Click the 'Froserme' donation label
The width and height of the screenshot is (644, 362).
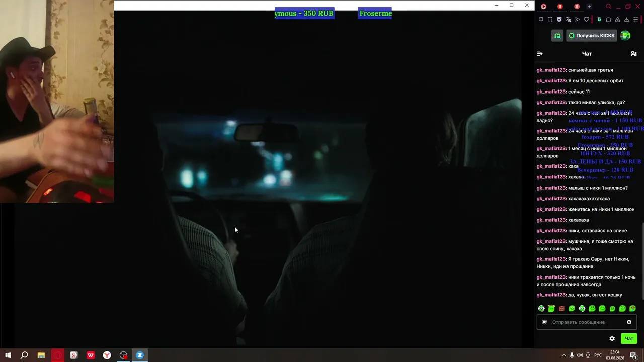(x=375, y=14)
